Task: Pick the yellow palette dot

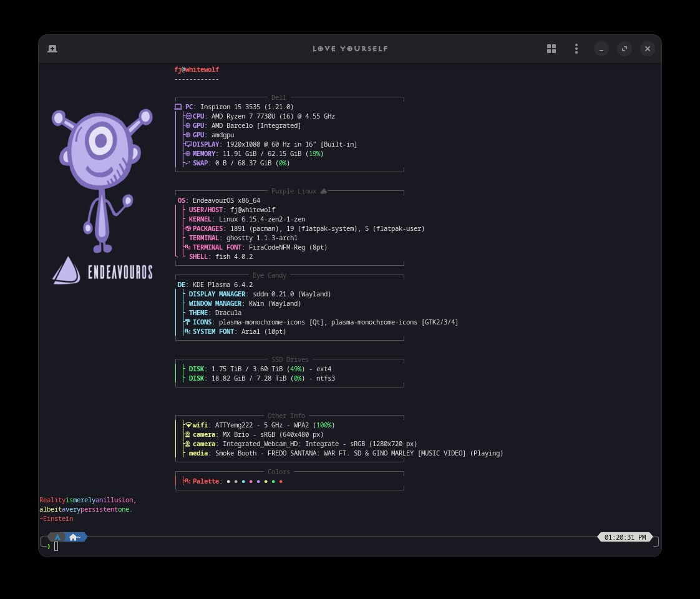Action: coord(266,482)
